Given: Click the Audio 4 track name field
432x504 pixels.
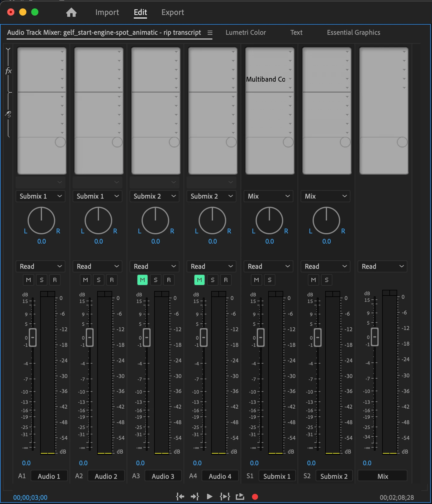Looking at the screenshot, I should tap(220, 476).
